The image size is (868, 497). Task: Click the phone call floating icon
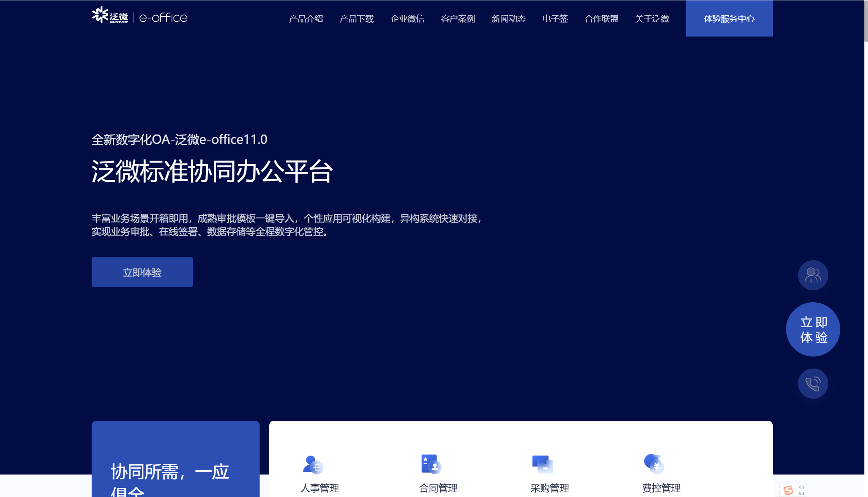pyautogui.click(x=813, y=384)
